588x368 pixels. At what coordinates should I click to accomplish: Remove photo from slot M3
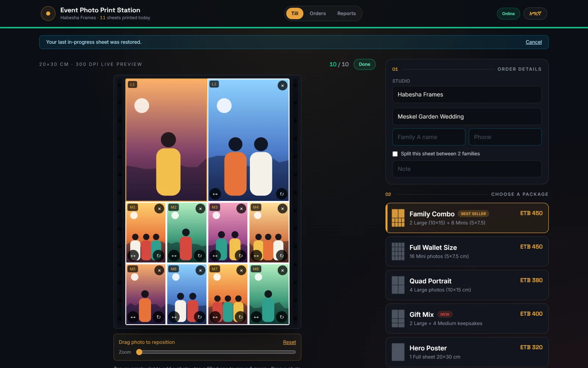click(x=241, y=209)
